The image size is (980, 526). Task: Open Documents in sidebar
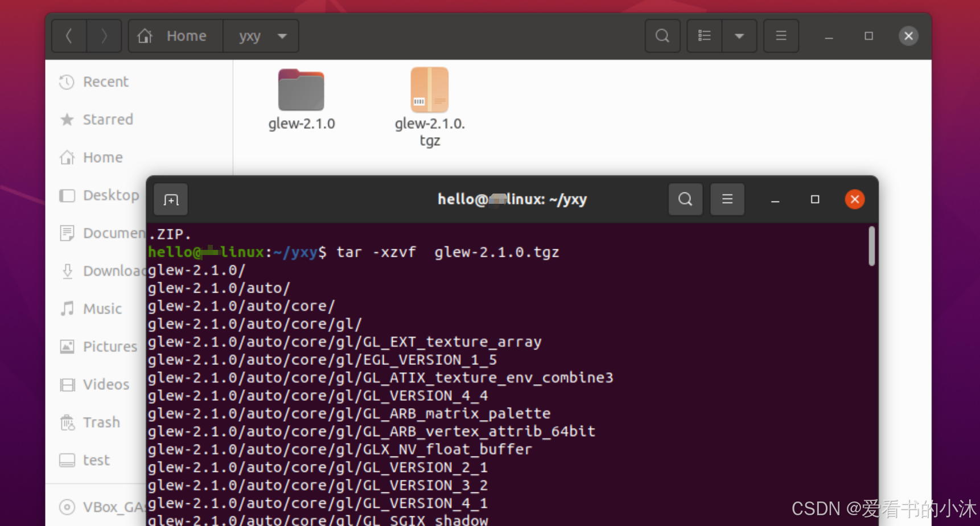(102, 233)
